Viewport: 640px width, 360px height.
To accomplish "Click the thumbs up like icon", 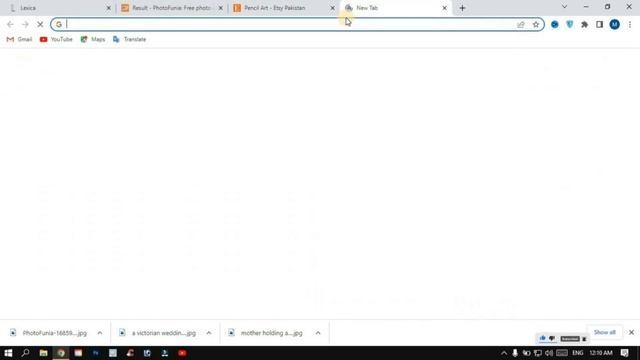I will 542,338.
